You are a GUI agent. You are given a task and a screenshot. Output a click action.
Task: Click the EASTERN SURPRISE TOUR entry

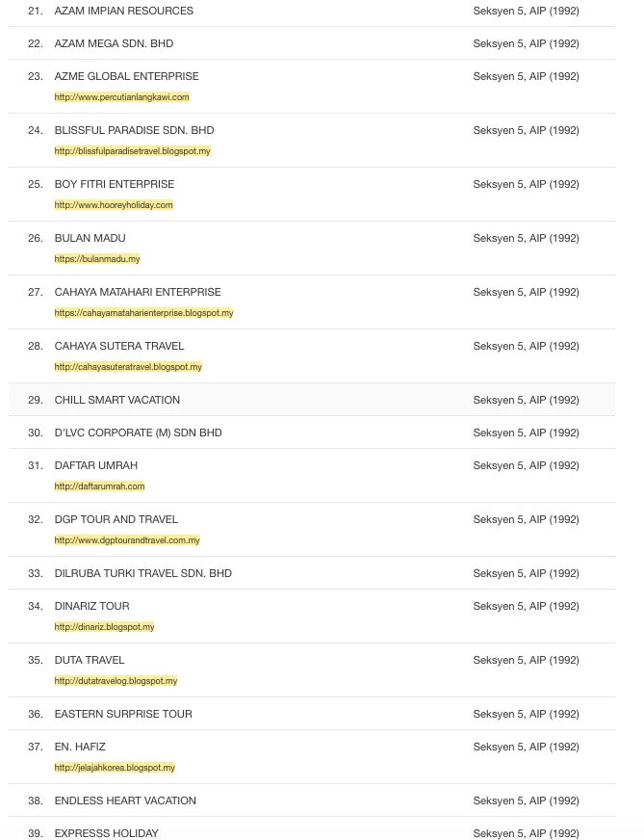(x=123, y=714)
